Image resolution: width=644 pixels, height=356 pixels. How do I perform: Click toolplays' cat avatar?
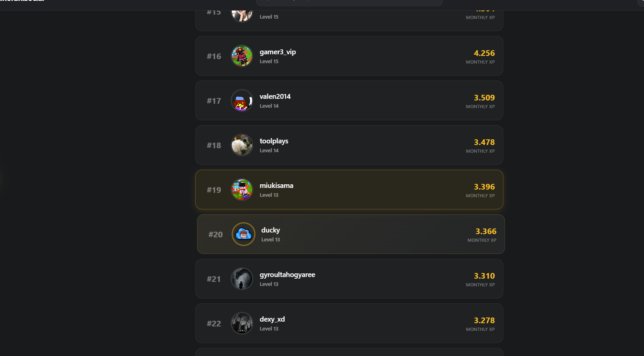click(x=242, y=145)
